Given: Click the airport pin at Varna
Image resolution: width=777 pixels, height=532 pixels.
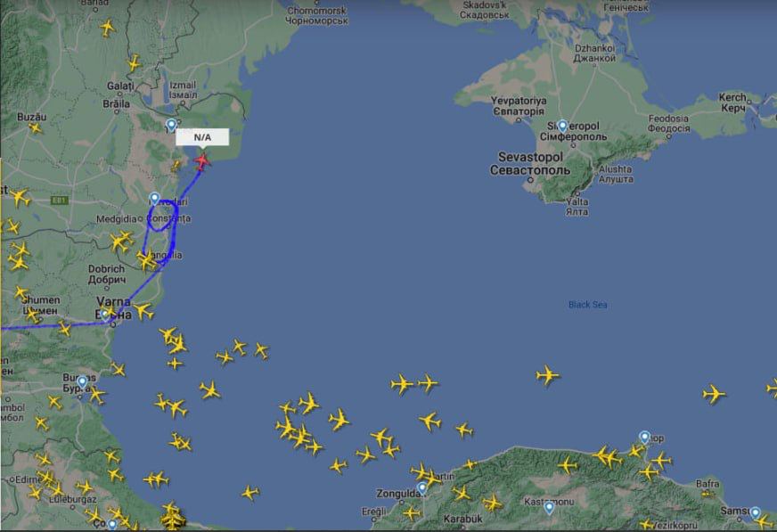Looking at the screenshot, I should [x=104, y=313].
